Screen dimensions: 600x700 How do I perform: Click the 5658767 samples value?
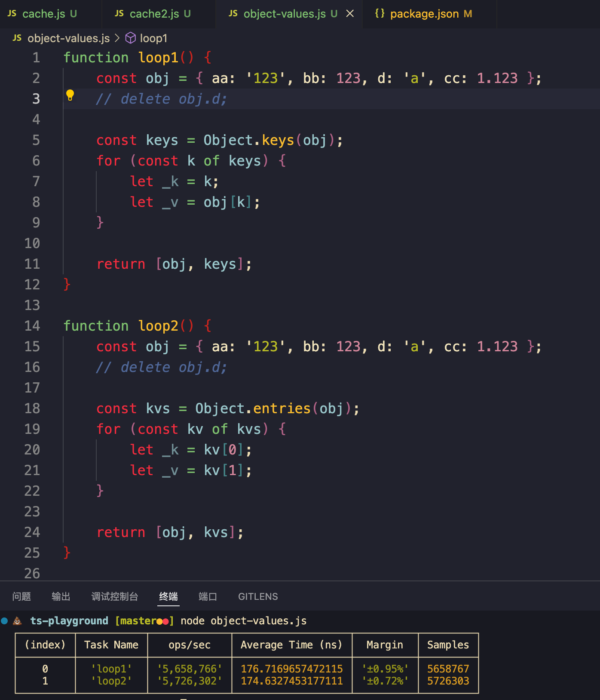(x=448, y=669)
